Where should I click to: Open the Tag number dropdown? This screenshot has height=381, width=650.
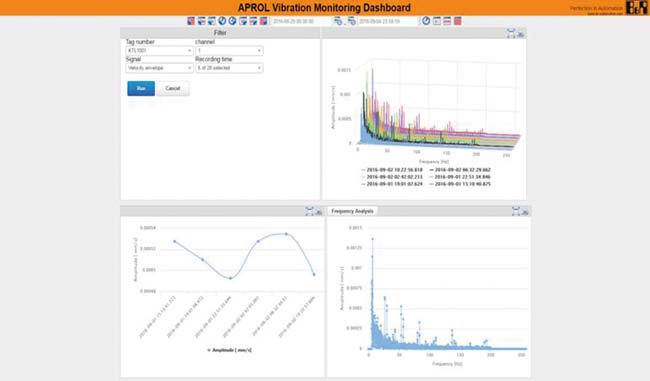[x=159, y=51]
